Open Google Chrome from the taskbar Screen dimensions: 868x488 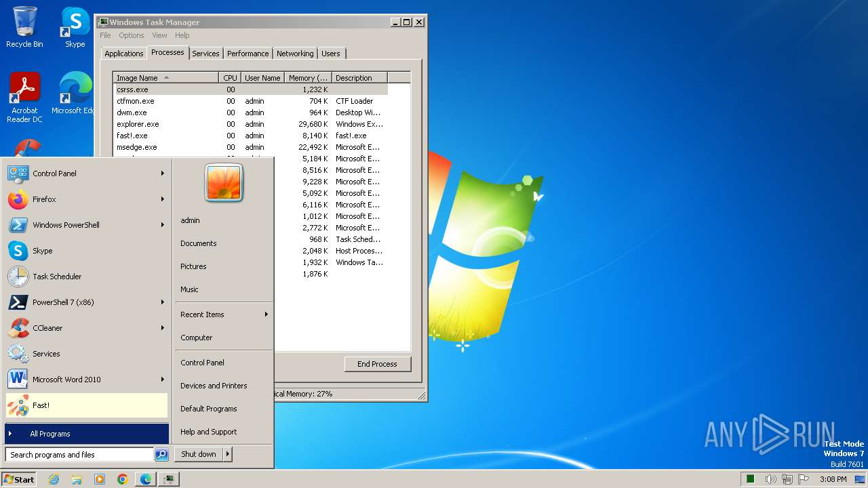point(123,479)
